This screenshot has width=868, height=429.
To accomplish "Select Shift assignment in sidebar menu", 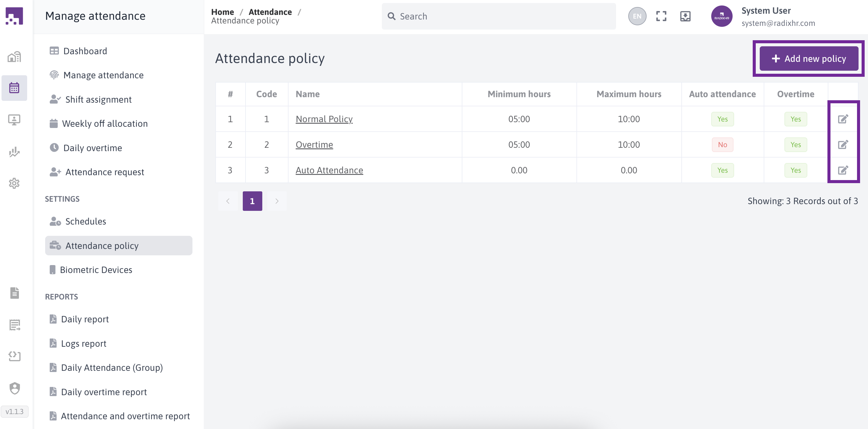I will pyautogui.click(x=98, y=99).
